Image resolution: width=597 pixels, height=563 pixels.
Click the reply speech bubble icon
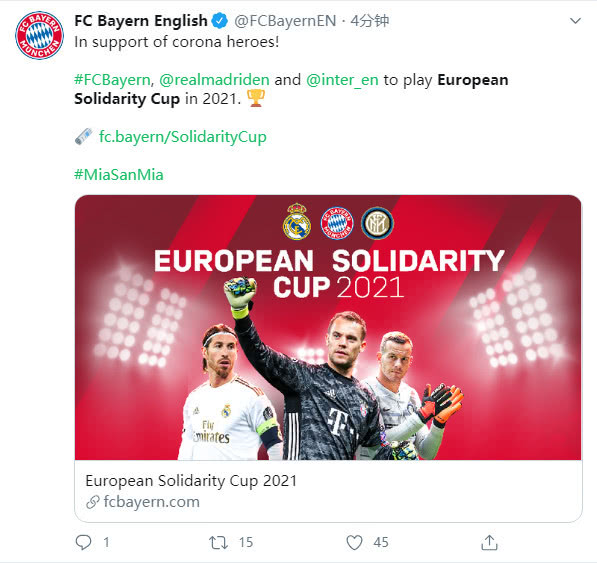coord(83,542)
